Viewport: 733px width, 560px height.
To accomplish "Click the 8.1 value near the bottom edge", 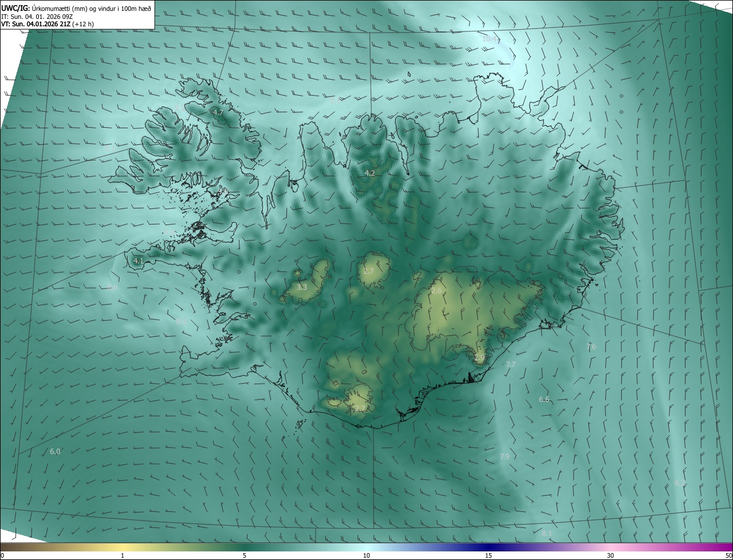I will click(x=547, y=533).
